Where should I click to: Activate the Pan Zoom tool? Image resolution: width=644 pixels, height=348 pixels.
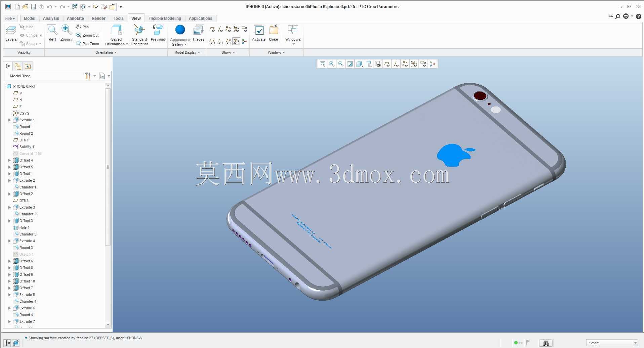click(87, 44)
